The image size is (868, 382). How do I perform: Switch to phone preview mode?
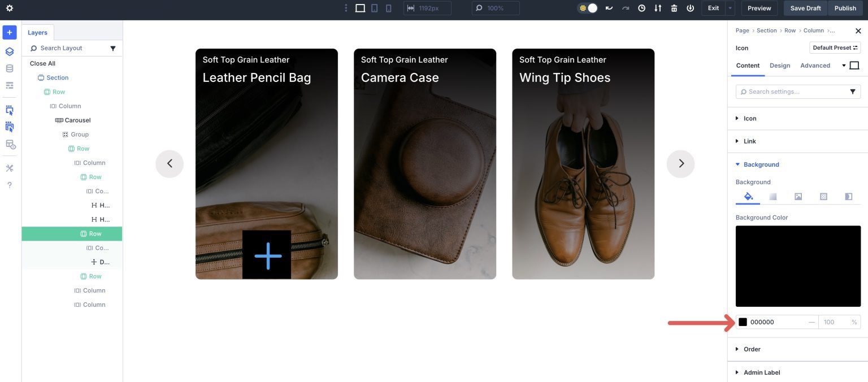click(388, 8)
